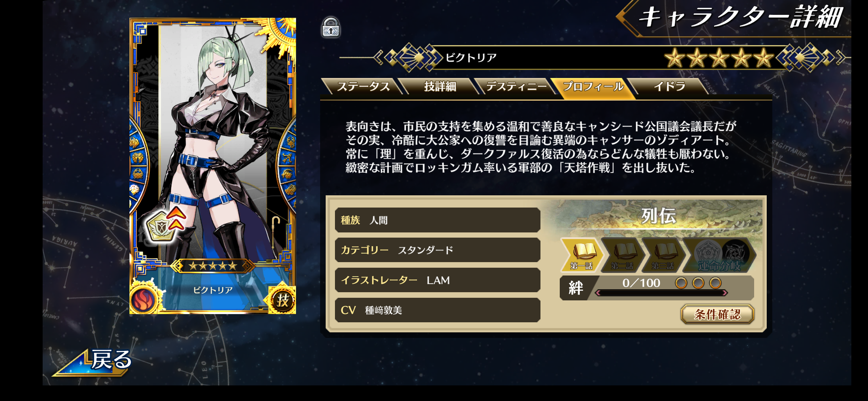This screenshot has height=401, width=868.
Task: Click the left arrow beside the name
Action: (377, 58)
